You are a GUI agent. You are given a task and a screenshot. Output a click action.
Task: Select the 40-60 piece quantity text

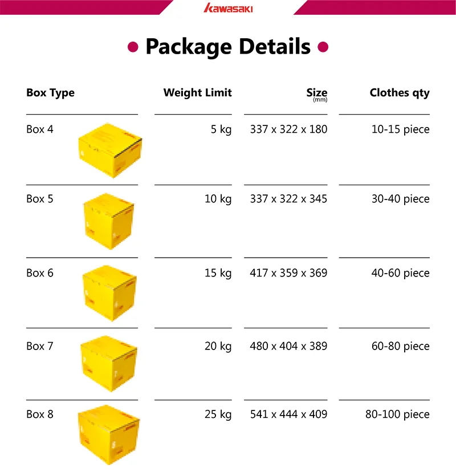point(400,273)
